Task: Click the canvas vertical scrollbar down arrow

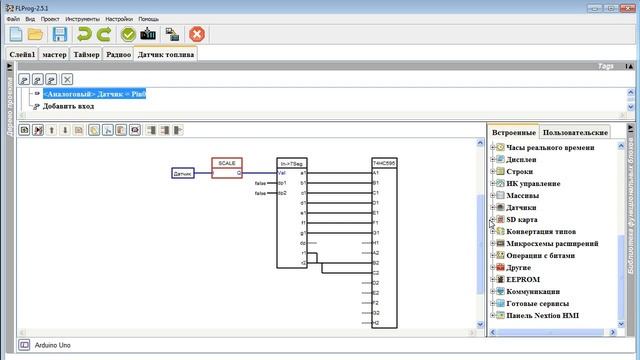Action: (480, 324)
